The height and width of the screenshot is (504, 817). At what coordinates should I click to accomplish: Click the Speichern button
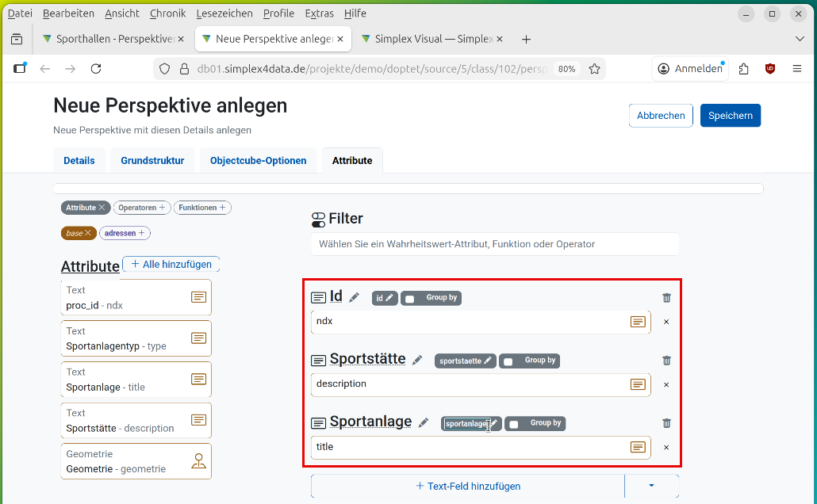(x=730, y=116)
